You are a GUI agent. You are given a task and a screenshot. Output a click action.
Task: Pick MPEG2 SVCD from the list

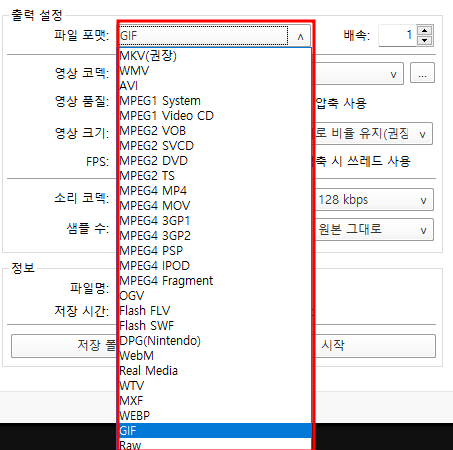[x=215, y=146]
